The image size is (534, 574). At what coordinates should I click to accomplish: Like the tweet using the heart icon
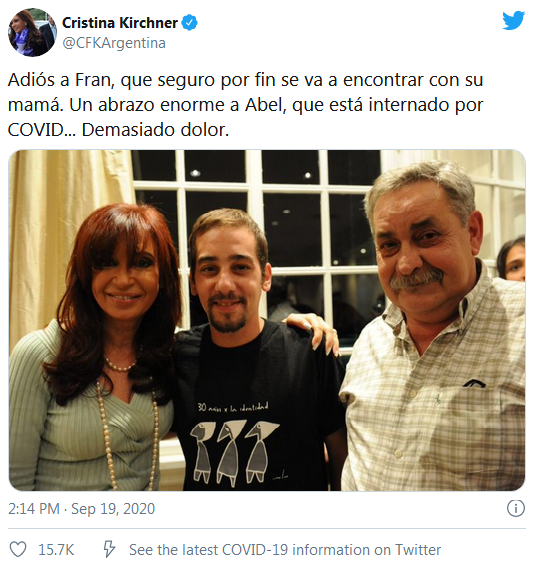(18, 549)
